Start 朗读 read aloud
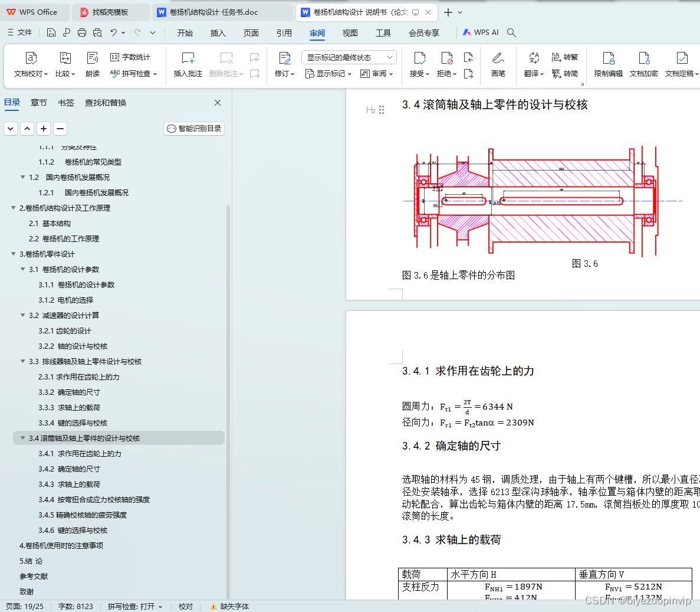This screenshot has width=700, height=612. 93,64
